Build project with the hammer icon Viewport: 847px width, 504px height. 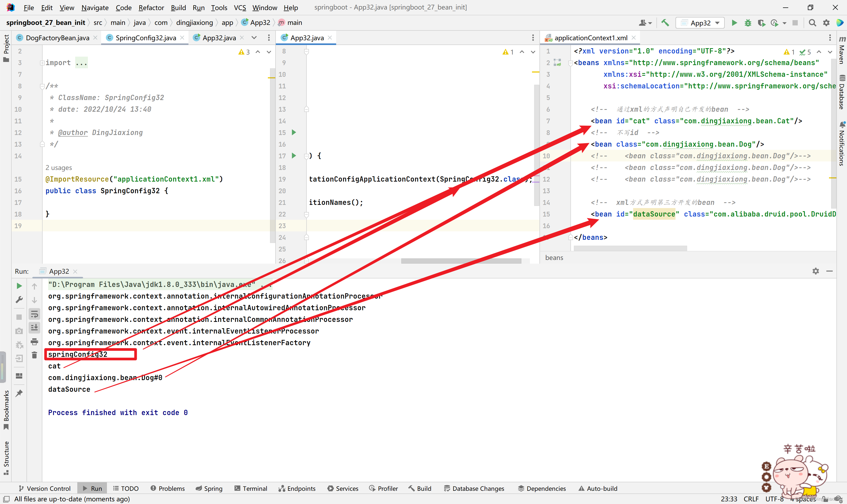tap(665, 23)
